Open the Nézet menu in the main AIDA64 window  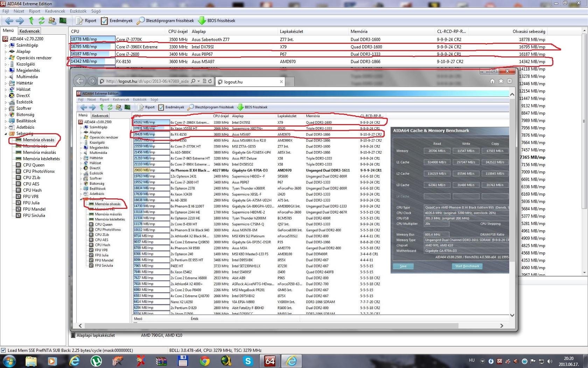[19, 11]
